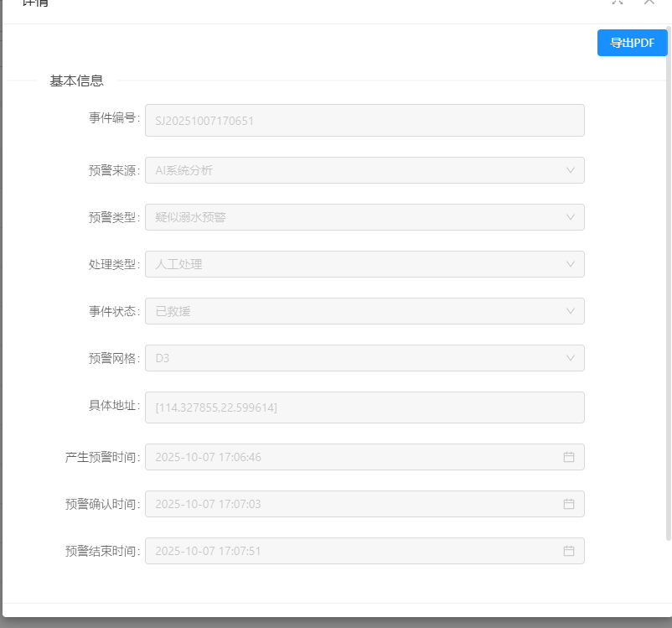The height and width of the screenshot is (628, 672).
Task: Open the calendar picker for 预警确认时间
Action: 570,504
